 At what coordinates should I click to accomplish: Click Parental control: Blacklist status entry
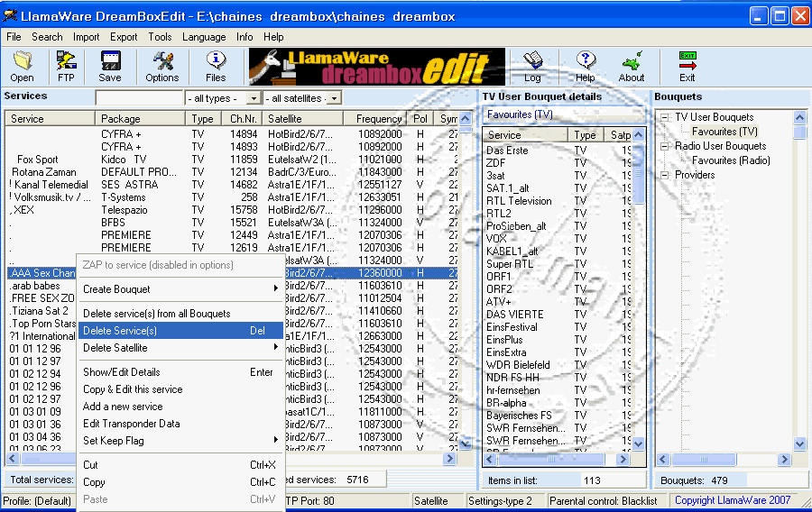pyautogui.click(x=604, y=500)
